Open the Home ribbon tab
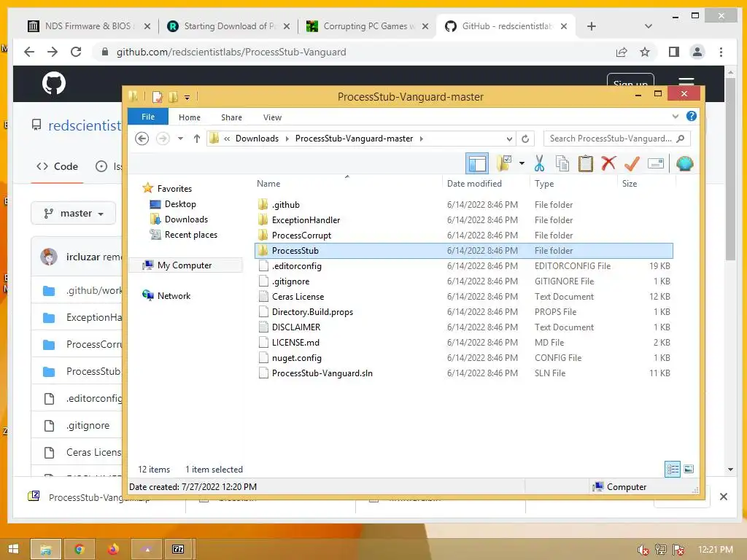This screenshot has width=747, height=560. click(x=189, y=117)
